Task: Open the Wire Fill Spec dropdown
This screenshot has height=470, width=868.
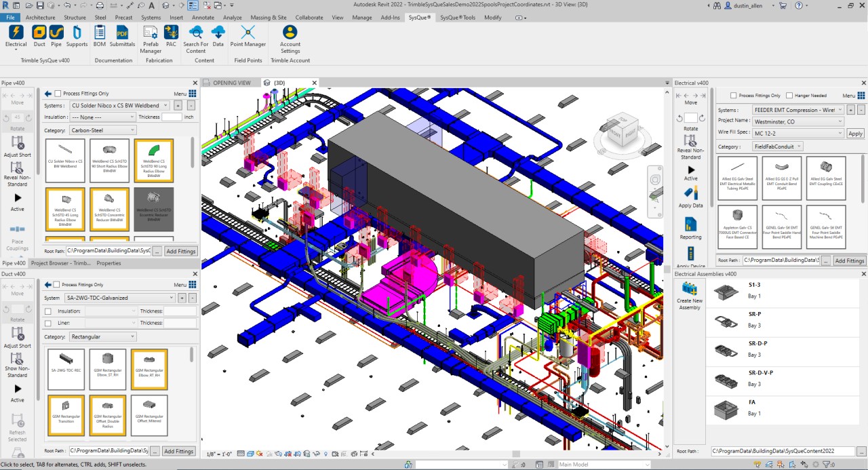Action: point(798,134)
